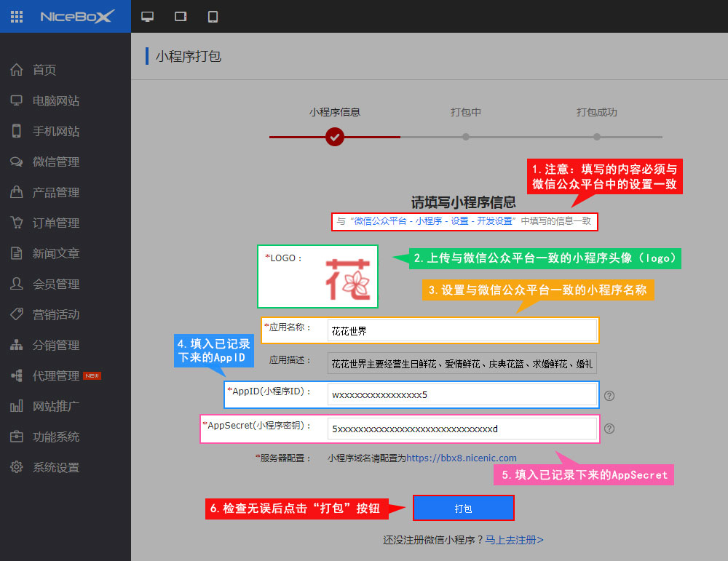728x561 pixels.
Task: Open 电脑网站 in the sidebar
Action: point(55,100)
